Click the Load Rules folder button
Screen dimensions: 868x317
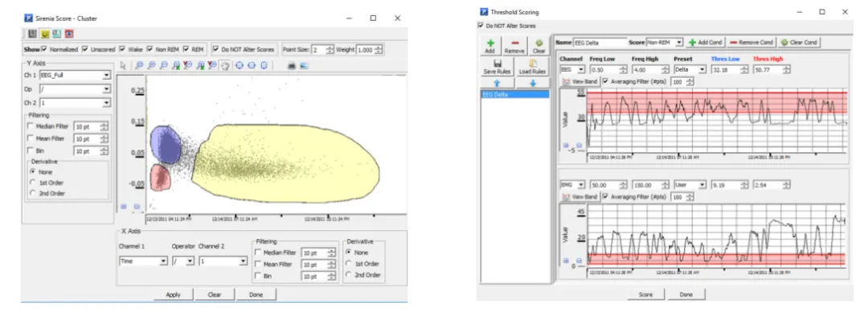533,67
